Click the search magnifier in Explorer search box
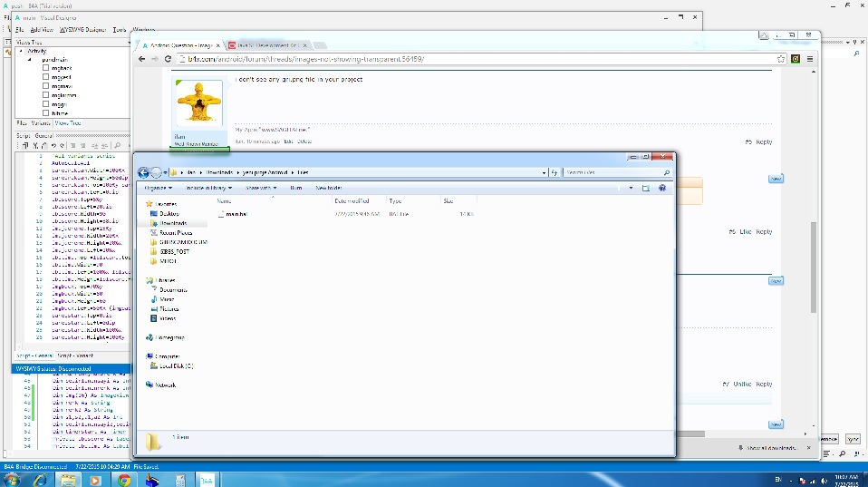Viewport: 868px width, 487px height. click(667, 172)
